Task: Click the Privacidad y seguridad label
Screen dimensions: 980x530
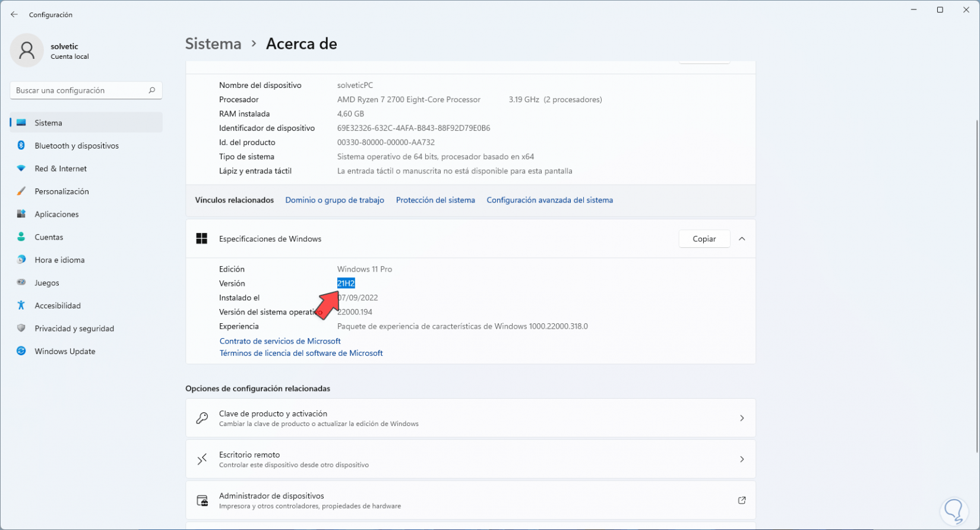Action: (74, 329)
